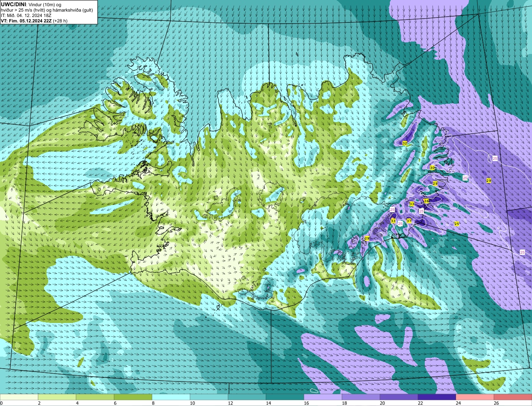Select the olive green 6–8 m/s legend swatch

pos(133,397)
